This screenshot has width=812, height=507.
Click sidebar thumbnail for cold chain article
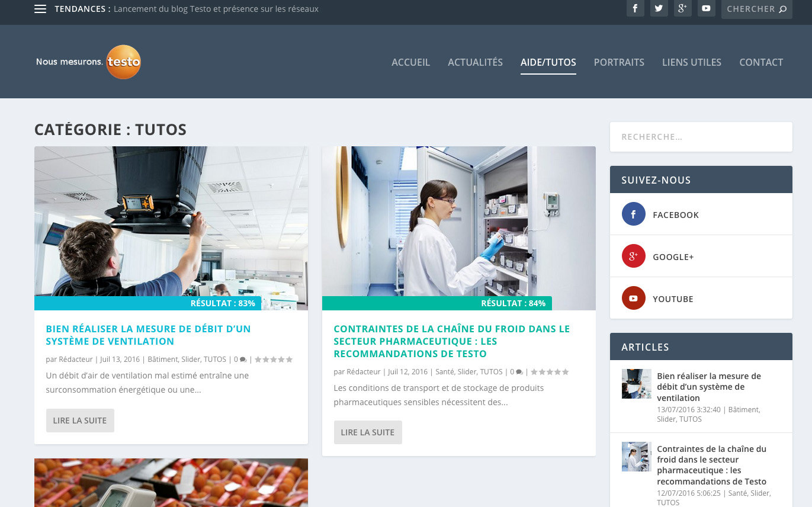(637, 457)
